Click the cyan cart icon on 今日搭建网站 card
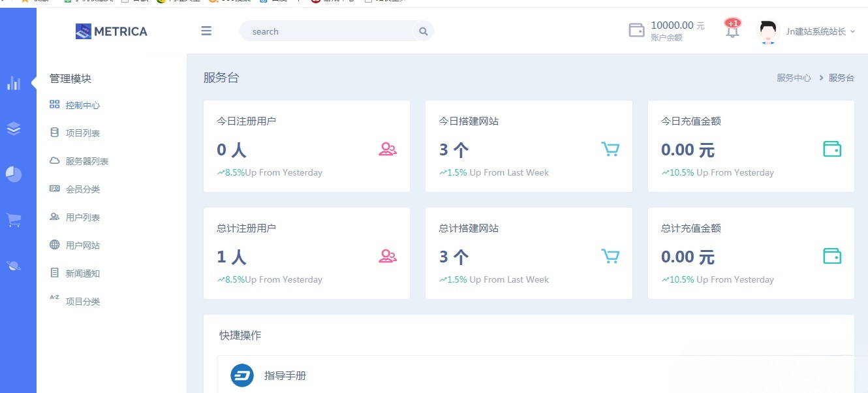 (x=610, y=149)
